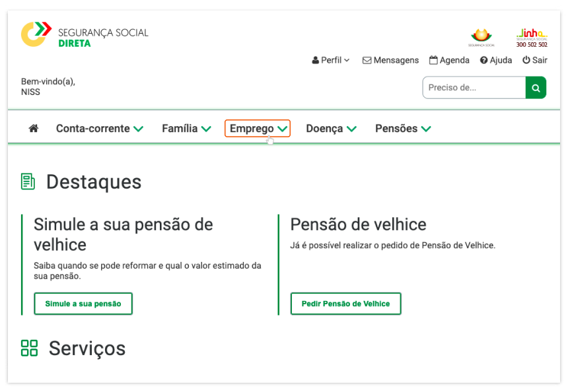Open Mensagens envelope link
568x392 pixels.
click(390, 60)
